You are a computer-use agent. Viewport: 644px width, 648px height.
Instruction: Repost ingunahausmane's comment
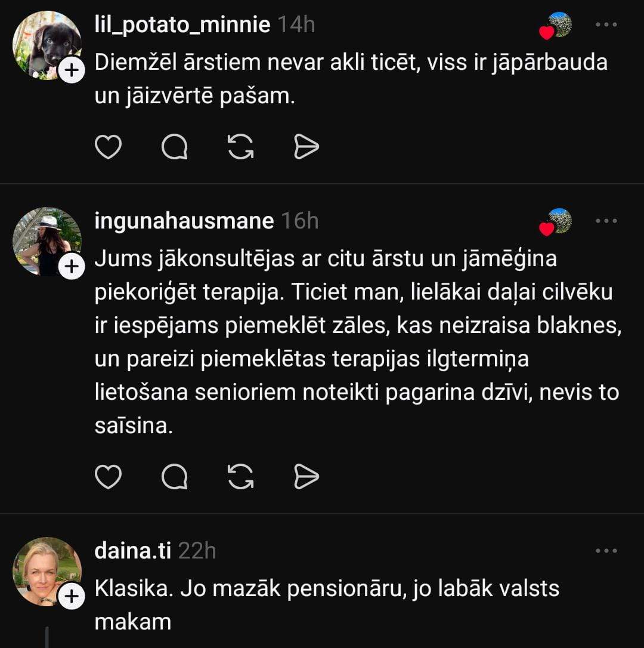[x=241, y=477]
